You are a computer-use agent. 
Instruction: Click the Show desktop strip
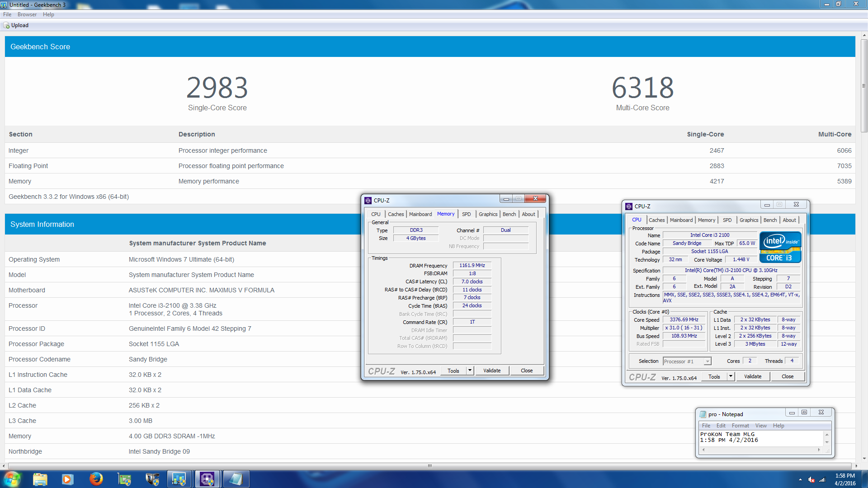[x=864, y=479]
